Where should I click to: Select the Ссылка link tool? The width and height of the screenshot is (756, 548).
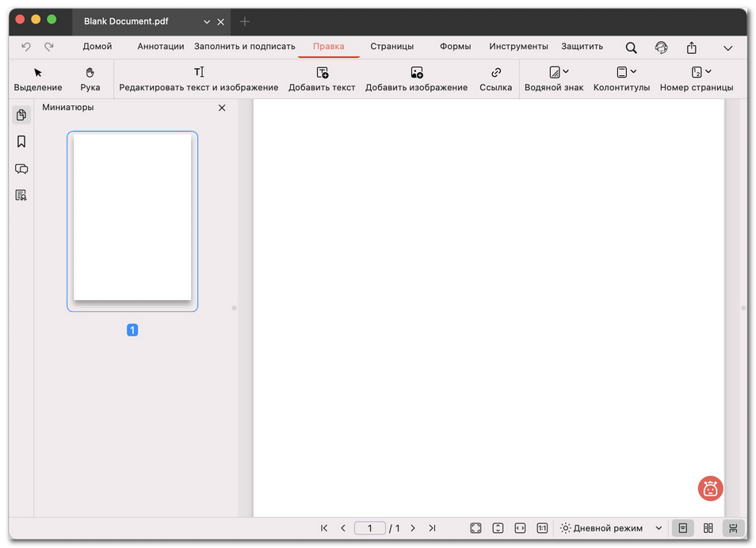pyautogui.click(x=495, y=78)
